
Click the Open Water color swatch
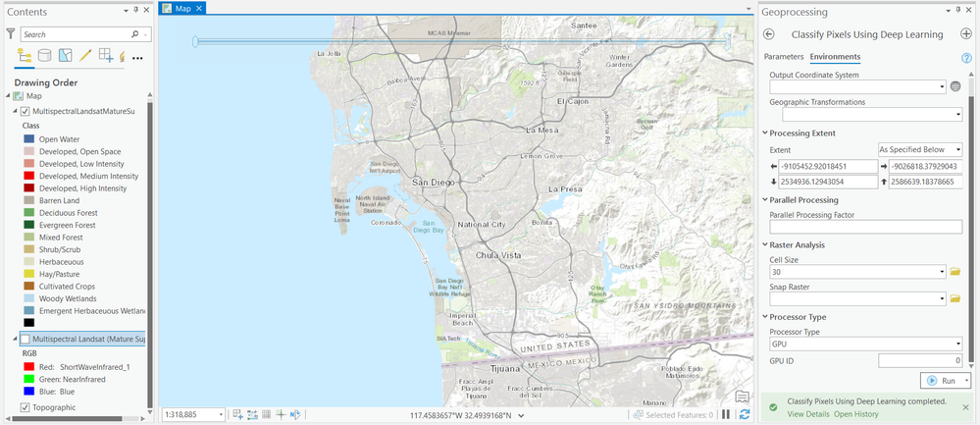coord(29,139)
